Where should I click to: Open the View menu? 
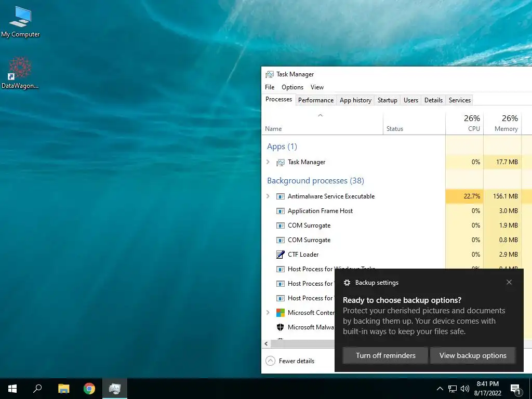[x=317, y=87]
